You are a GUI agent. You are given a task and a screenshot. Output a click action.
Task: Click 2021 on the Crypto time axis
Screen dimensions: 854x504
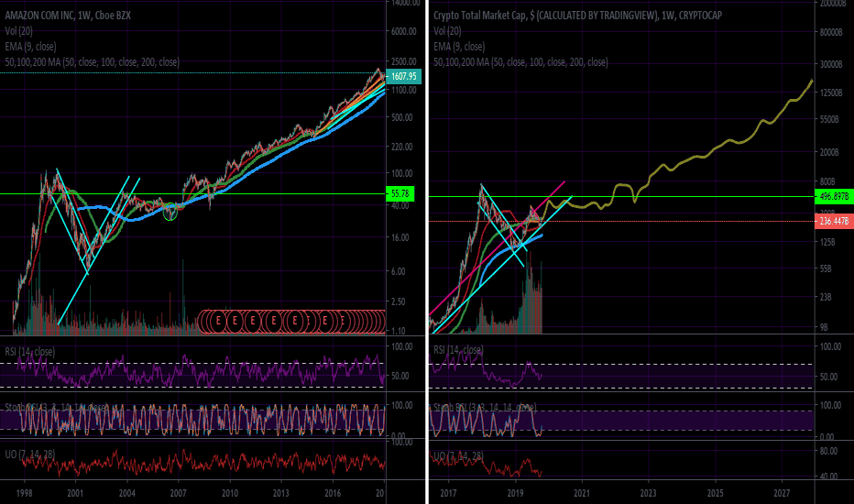tap(582, 493)
